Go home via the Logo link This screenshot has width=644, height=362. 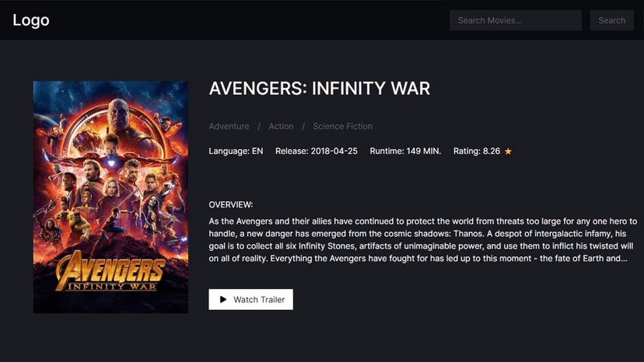(x=31, y=20)
